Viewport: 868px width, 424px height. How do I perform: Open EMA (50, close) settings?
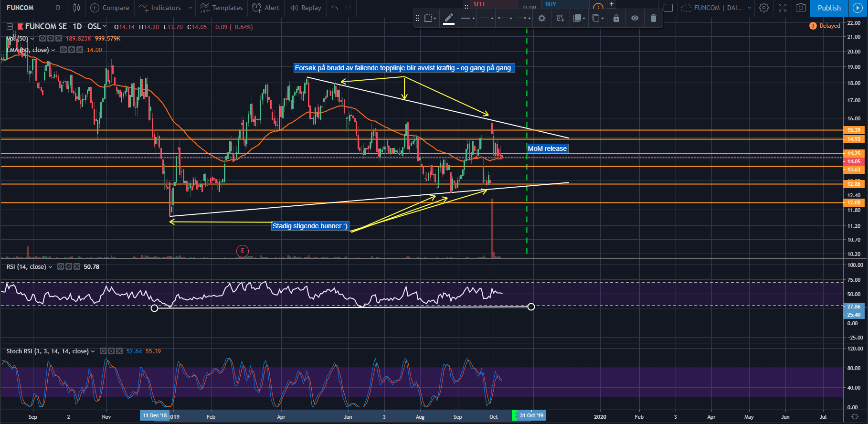[72, 50]
